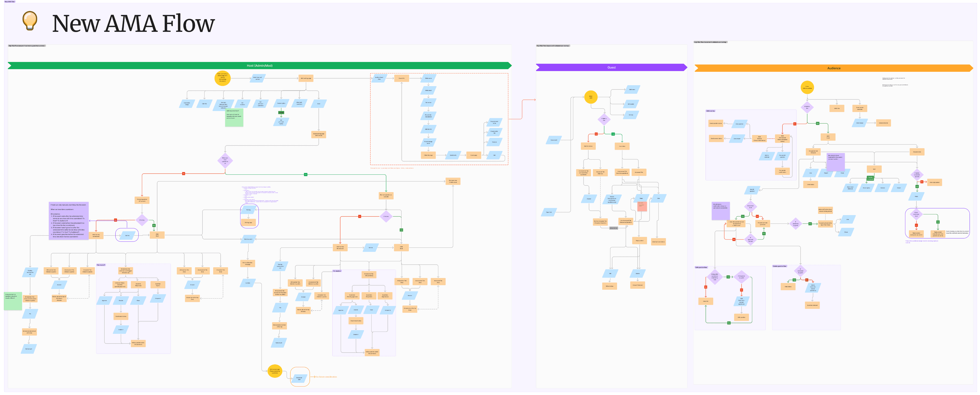Select the "Confirm" step

248,283
